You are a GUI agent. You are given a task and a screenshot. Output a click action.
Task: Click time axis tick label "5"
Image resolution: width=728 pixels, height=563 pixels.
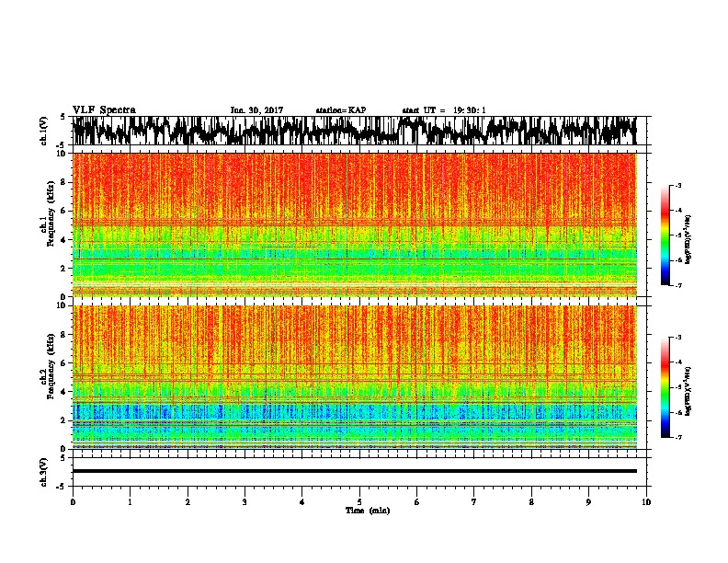359,502
